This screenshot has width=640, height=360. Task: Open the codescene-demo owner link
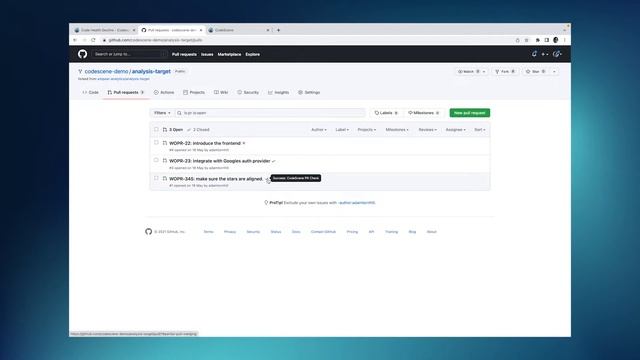tap(106, 71)
